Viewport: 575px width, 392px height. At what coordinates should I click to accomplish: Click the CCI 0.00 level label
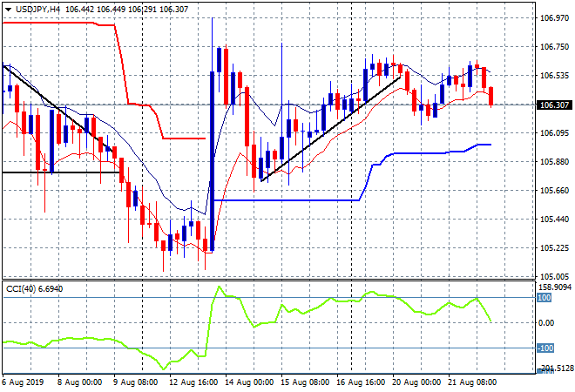click(x=546, y=323)
